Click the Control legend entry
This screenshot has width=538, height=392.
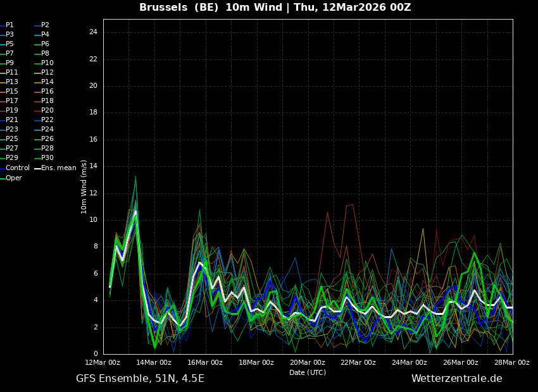point(17,168)
